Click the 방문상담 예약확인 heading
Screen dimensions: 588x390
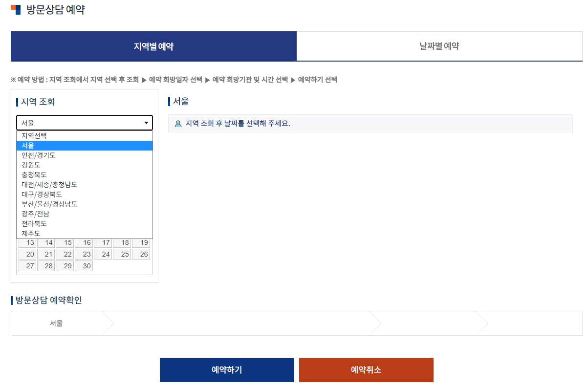[x=49, y=300]
